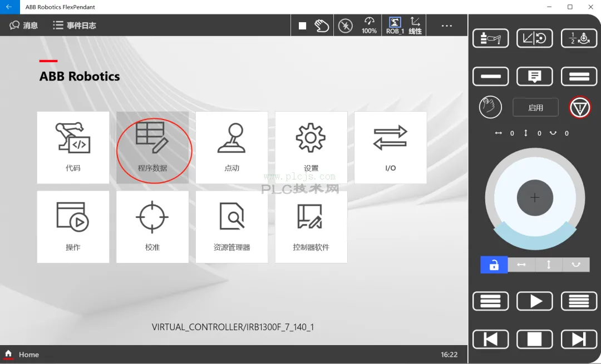601x364 pixels.
Task: Click the double-bar programmable key
Action: point(579,76)
